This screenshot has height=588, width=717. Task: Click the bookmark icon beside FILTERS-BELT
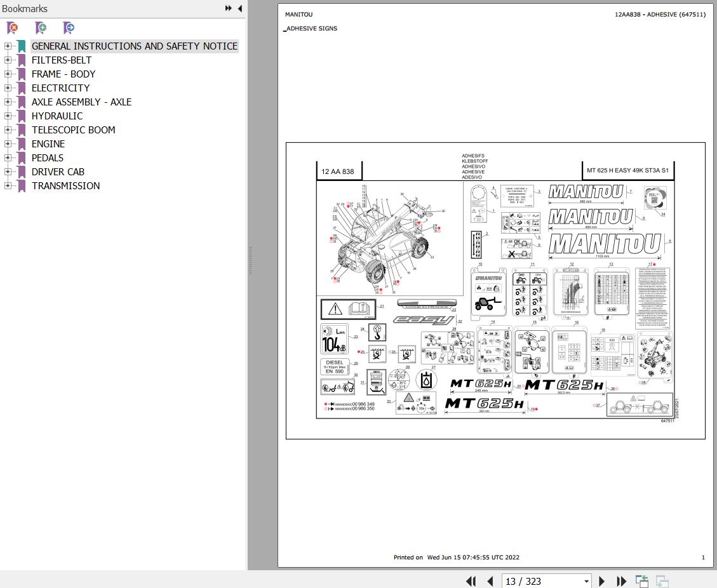tap(22, 60)
